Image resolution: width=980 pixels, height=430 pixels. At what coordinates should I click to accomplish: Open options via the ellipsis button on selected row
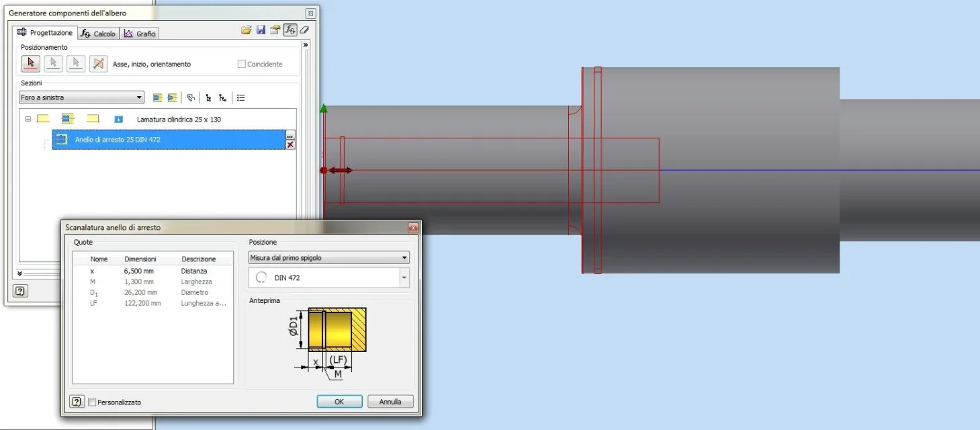[290, 136]
